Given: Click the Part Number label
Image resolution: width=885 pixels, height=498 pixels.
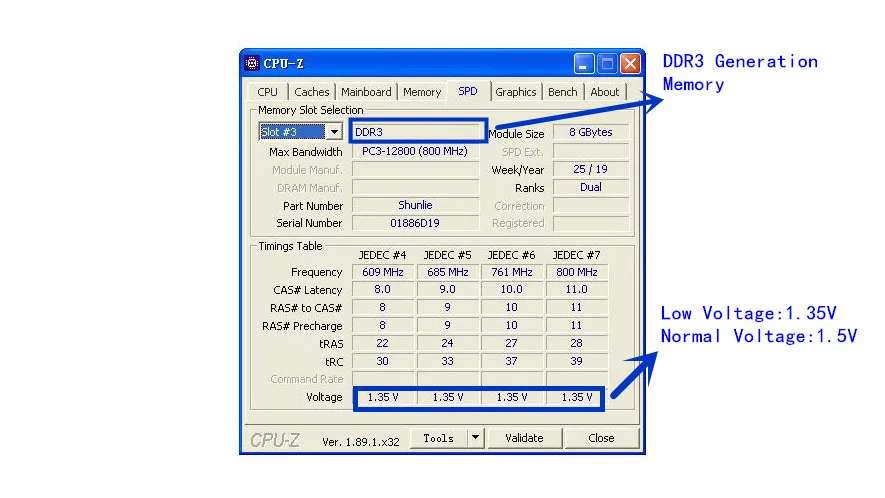Looking at the screenshot, I should coord(313,206).
